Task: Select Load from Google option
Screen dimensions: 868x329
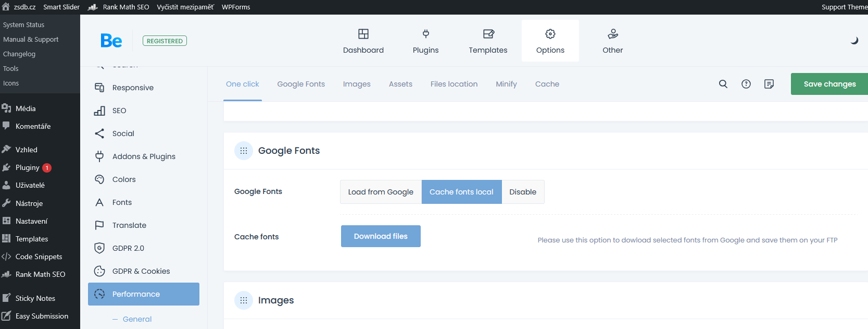Action: 381,192
